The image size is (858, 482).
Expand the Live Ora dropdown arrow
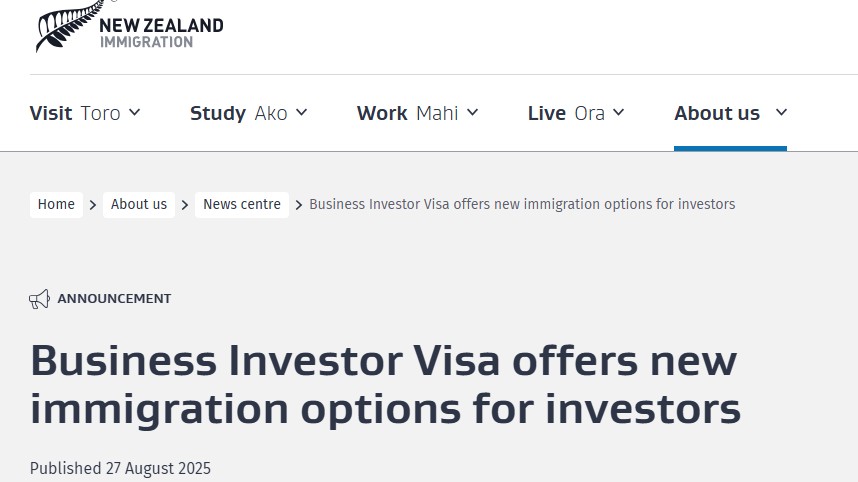(x=619, y=112)
